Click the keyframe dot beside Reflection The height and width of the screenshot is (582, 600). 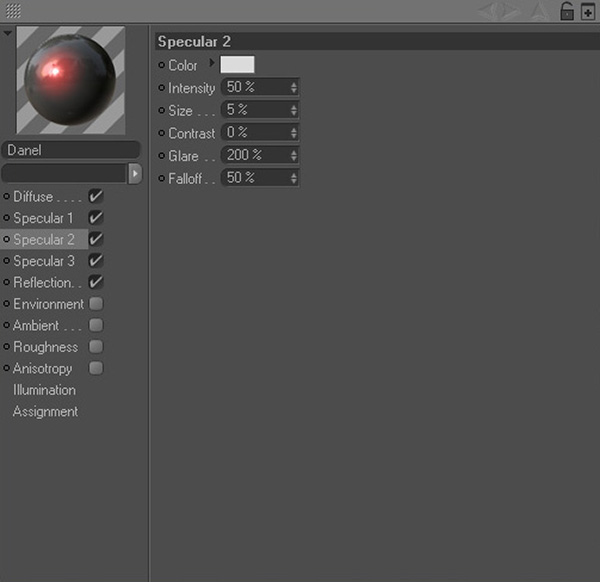click(x=7, y=282)
